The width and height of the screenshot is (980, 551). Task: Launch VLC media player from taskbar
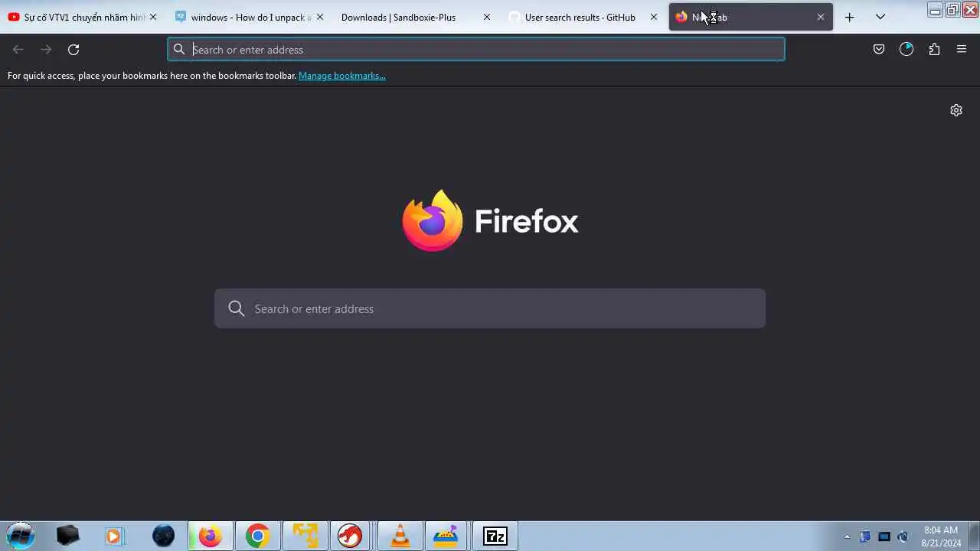coord(400,536)
